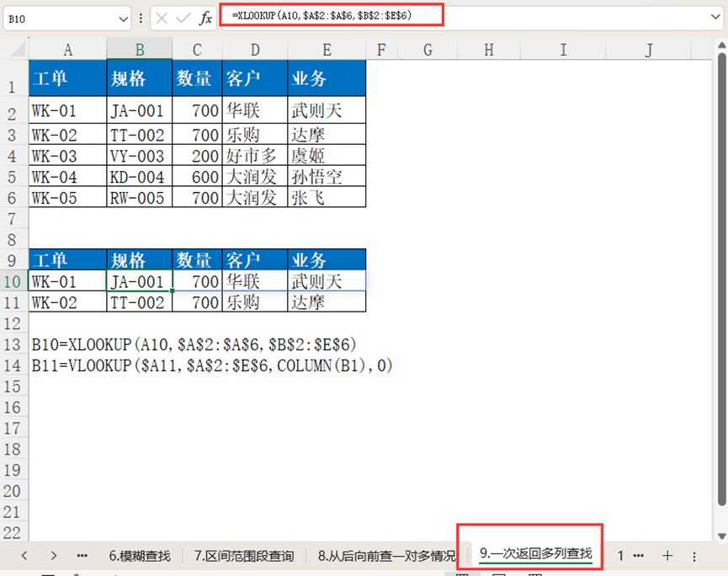Confirm formula entry with checkmark icon
728x576 pixels.
pos(183,19)
